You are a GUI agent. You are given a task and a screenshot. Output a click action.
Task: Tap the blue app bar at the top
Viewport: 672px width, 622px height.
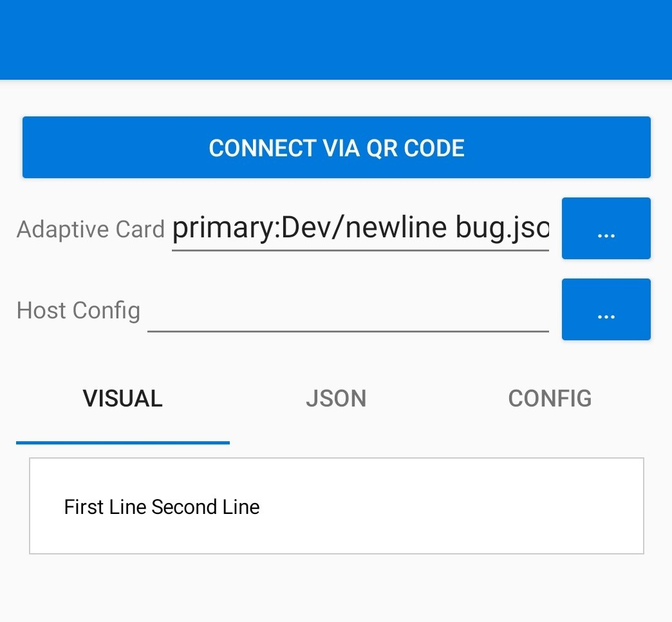336,39
